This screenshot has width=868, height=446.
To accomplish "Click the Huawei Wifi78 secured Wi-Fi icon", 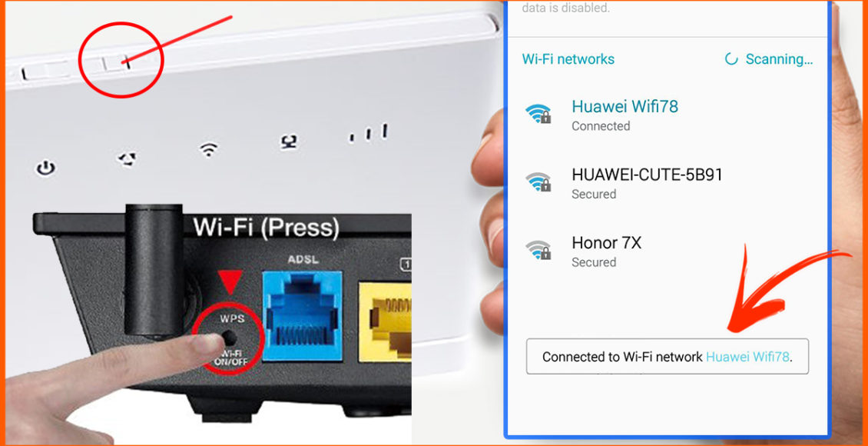I will click(538, 114).
